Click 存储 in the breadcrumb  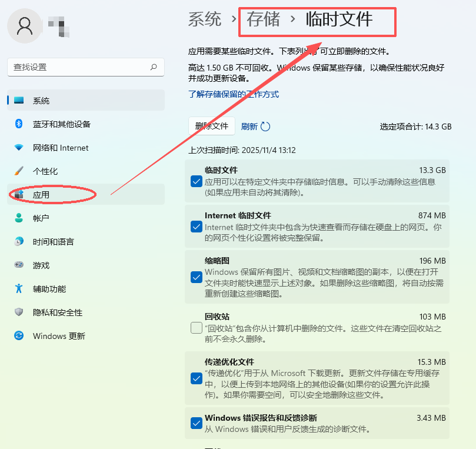click(x=263, y=19)
